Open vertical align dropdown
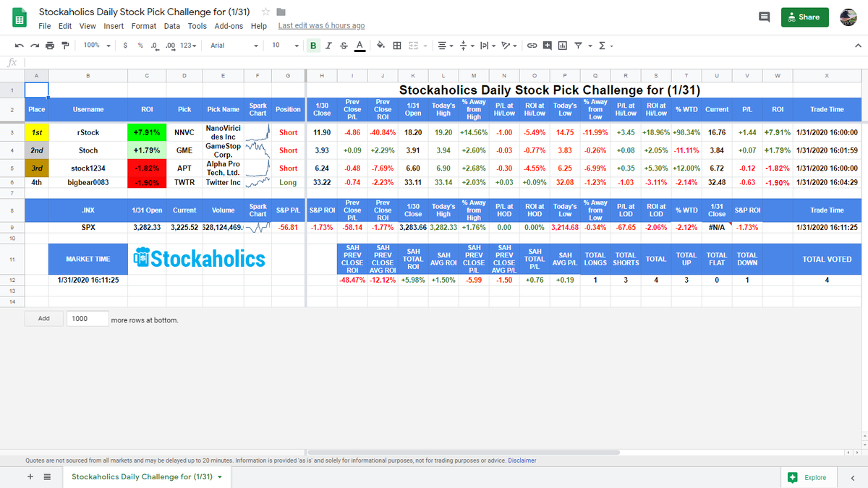The height and width of the screenshot is (488, 868). point(466,46)
